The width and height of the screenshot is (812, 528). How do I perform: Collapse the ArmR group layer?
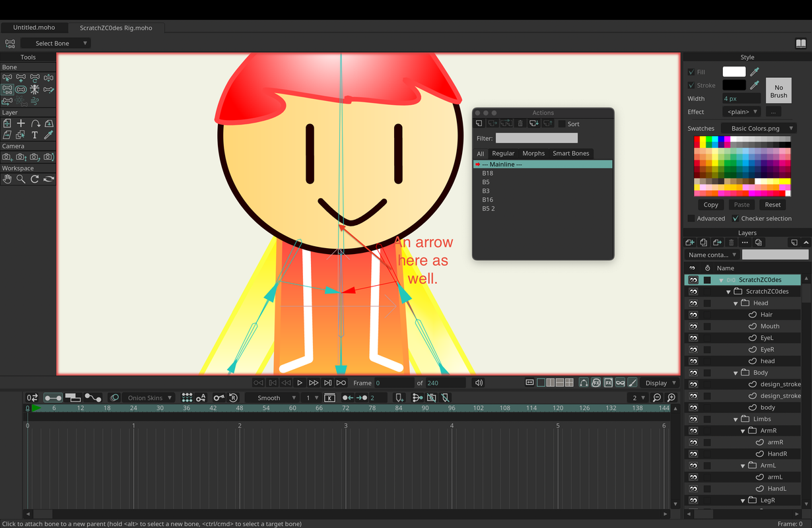tap(743, 430)
